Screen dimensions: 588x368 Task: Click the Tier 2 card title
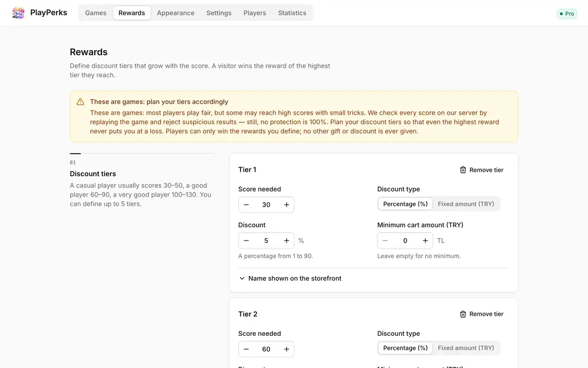pos(248,314)
